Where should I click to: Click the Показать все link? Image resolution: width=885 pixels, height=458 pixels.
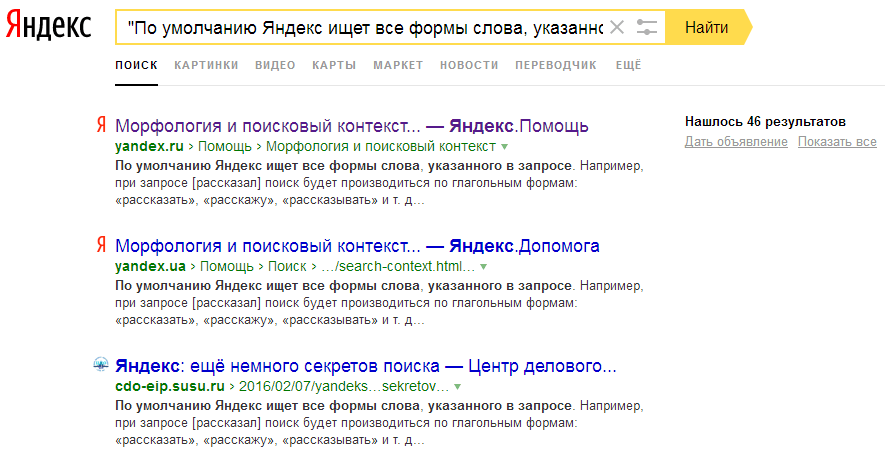tap(837, 142)
